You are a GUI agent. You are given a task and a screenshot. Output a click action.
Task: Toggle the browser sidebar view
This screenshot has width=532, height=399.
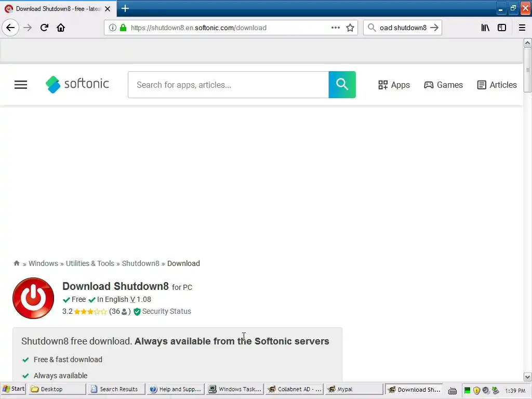point(502,28)
